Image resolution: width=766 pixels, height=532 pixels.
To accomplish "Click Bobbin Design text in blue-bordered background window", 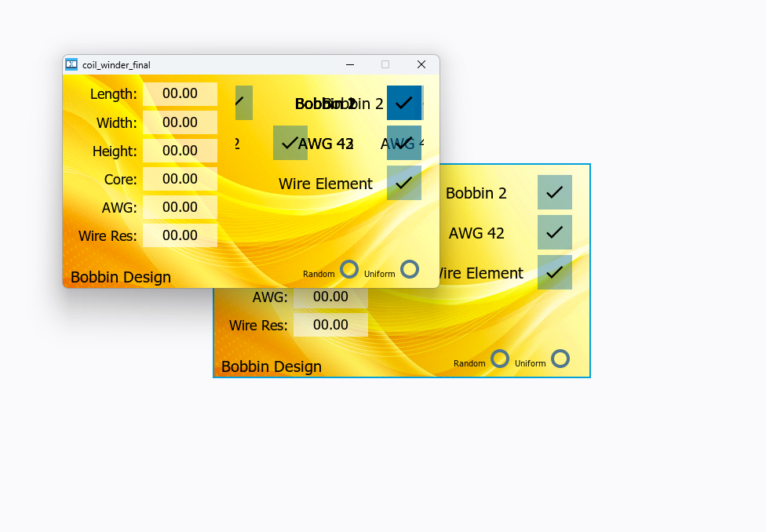I will point(271,366).
